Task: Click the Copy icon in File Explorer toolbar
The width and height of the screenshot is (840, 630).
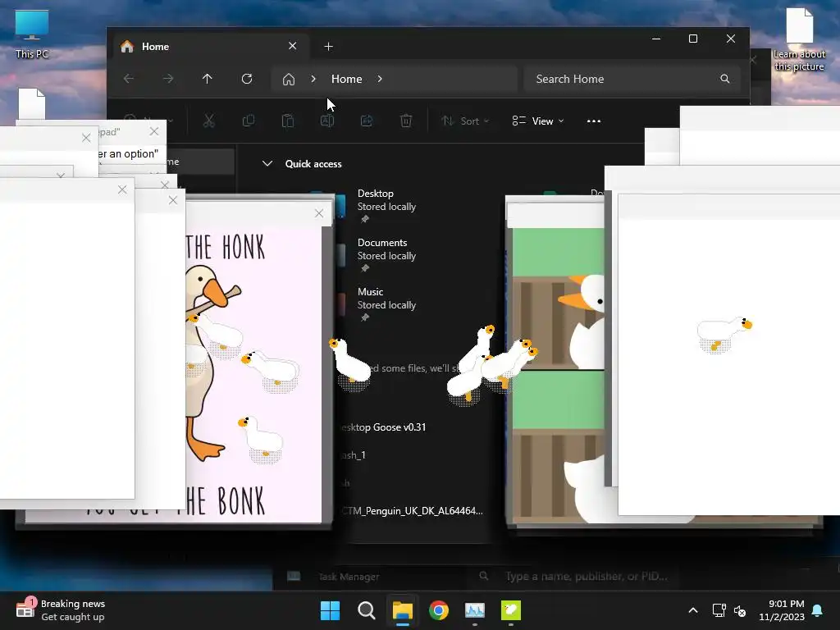Action: point(249,121)
